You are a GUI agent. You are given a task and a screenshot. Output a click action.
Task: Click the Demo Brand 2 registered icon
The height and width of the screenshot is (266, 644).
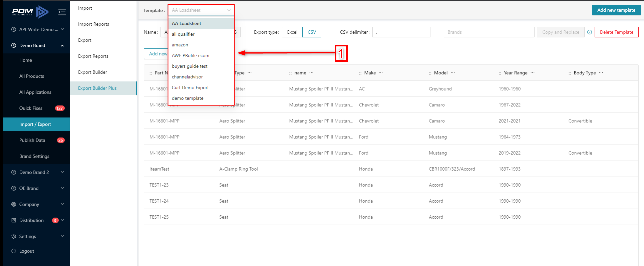click(x=14, y=172)
